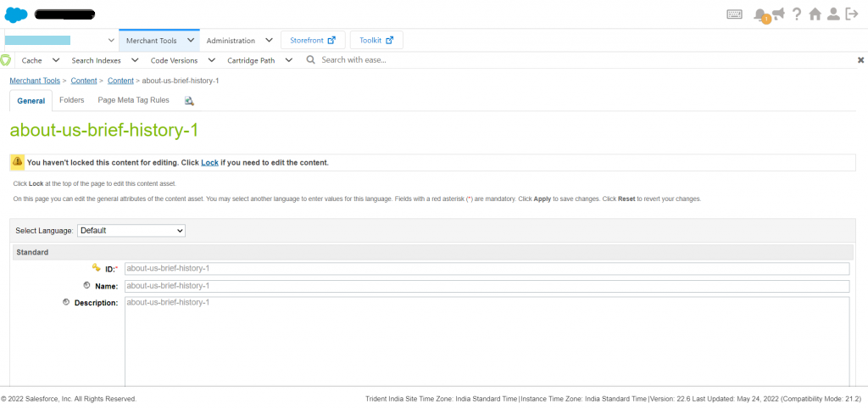Click the page preview icon beside tabs
868x409 pixels.
(x=189, y=101)
